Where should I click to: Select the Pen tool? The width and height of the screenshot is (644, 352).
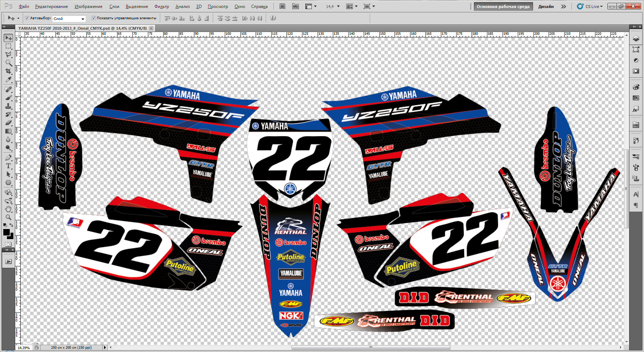coord(8,157)
